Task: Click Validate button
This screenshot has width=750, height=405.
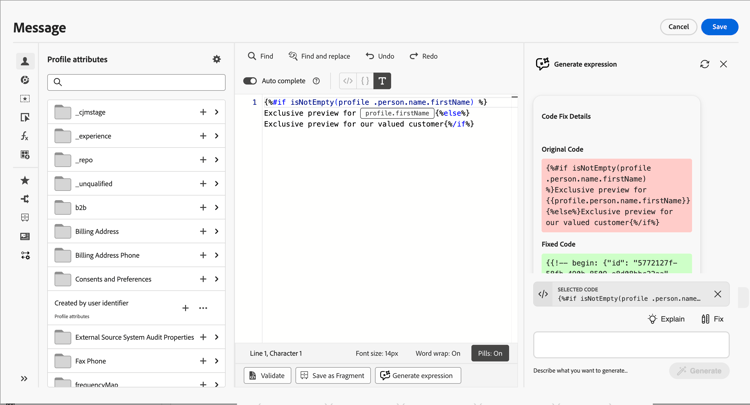Action: (267, 375)
